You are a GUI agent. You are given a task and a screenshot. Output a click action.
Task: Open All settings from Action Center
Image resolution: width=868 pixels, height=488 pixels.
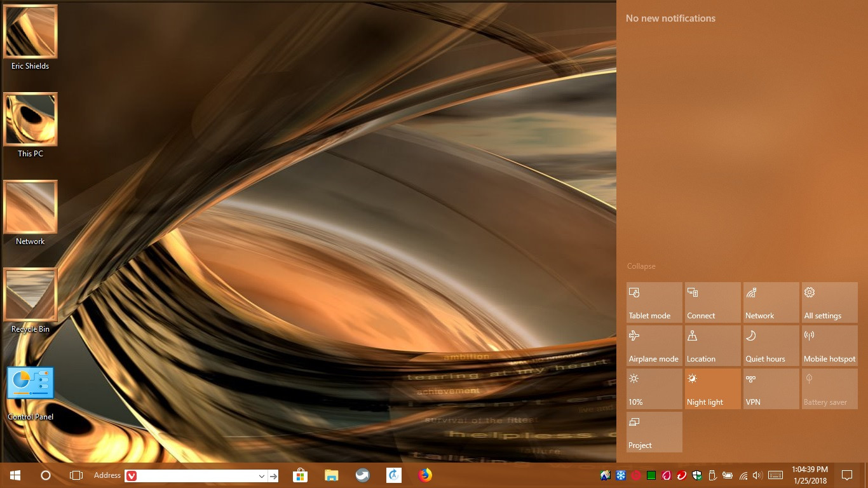830,302
